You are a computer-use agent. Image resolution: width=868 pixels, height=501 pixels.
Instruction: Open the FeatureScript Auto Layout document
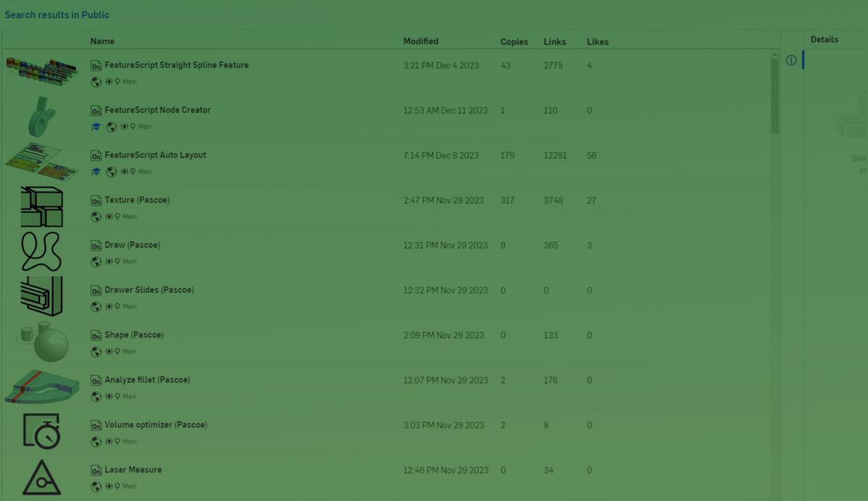(x=155, y=155)
